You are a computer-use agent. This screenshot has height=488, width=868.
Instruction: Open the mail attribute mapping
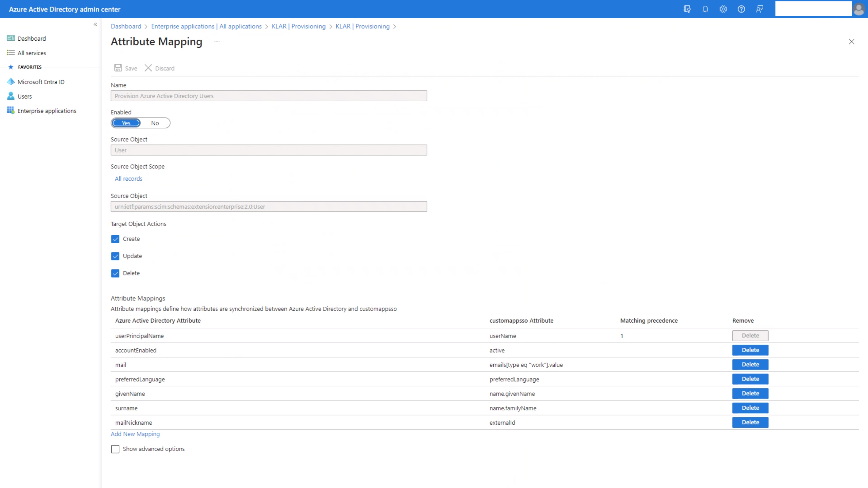[x=121, y=365]
